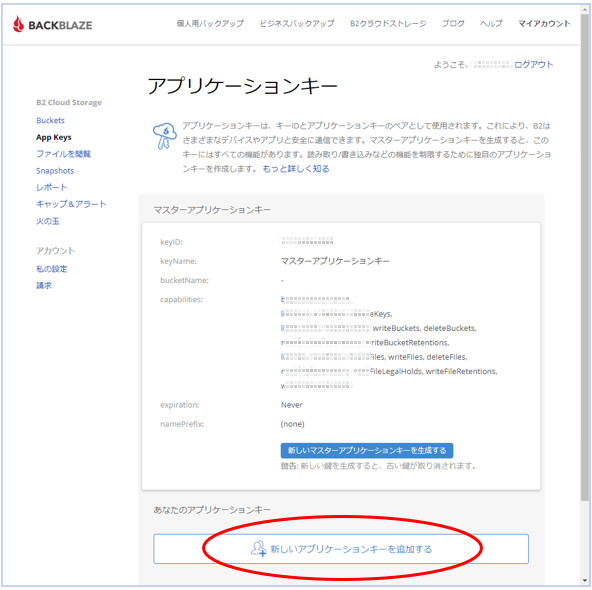
Task: Click the マスターアプリケーションキー section heading
Action: point(212,210)
